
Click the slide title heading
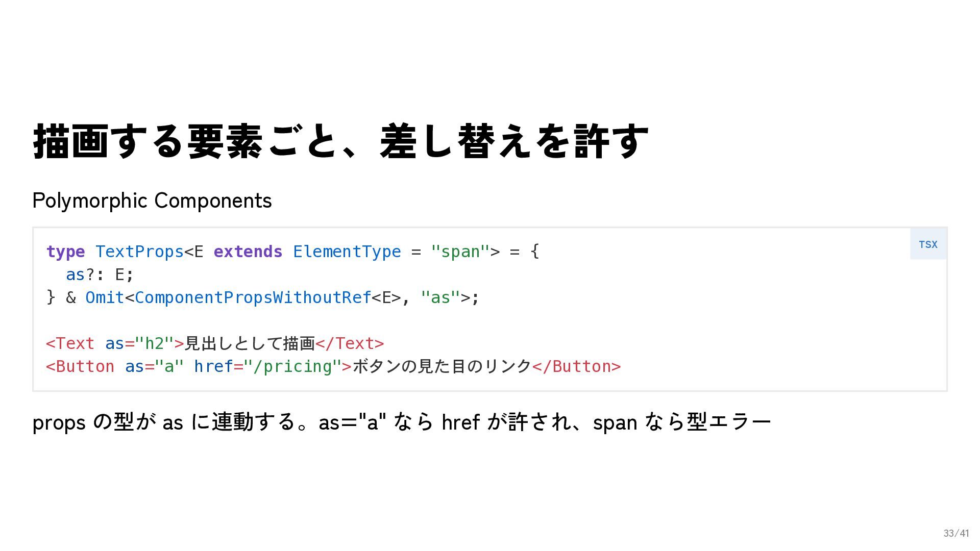point(340,141)
